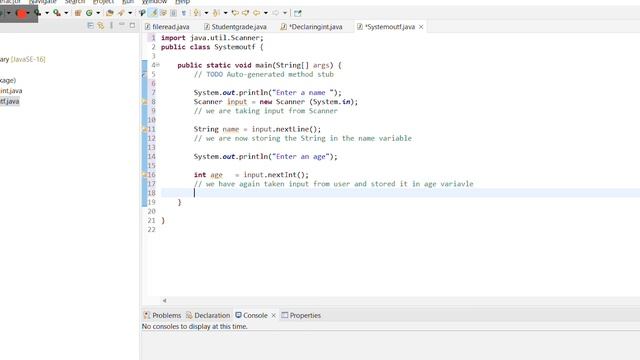Minimize the Package Explorer panel
Image resolution: width=640 pixels, height=360 pixels.
point(122,25)
